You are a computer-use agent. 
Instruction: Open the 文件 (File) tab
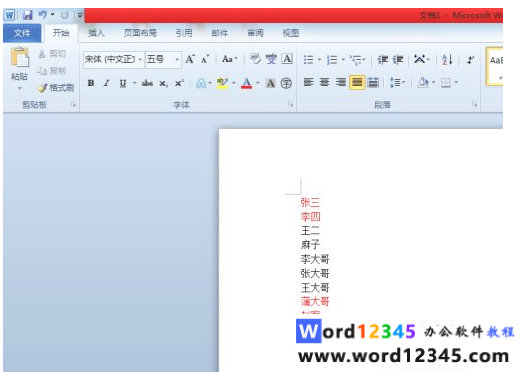(x=22, y=33)
